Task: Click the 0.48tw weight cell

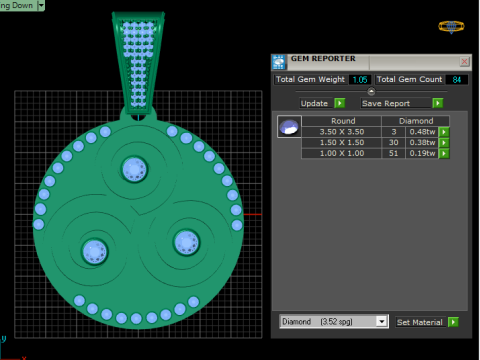Action: (422, 132)
